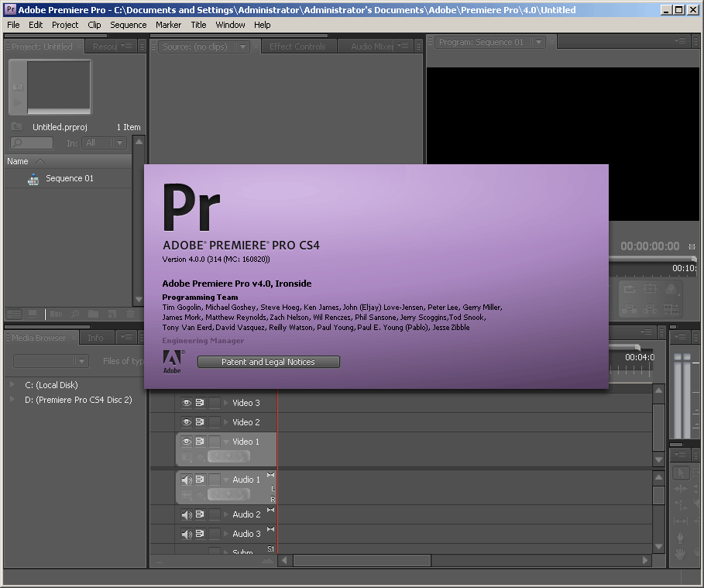Open Project panel flyout menu icon
Image resolution: width=704 pixels, height=588 pixels.
tap(127, 46)
